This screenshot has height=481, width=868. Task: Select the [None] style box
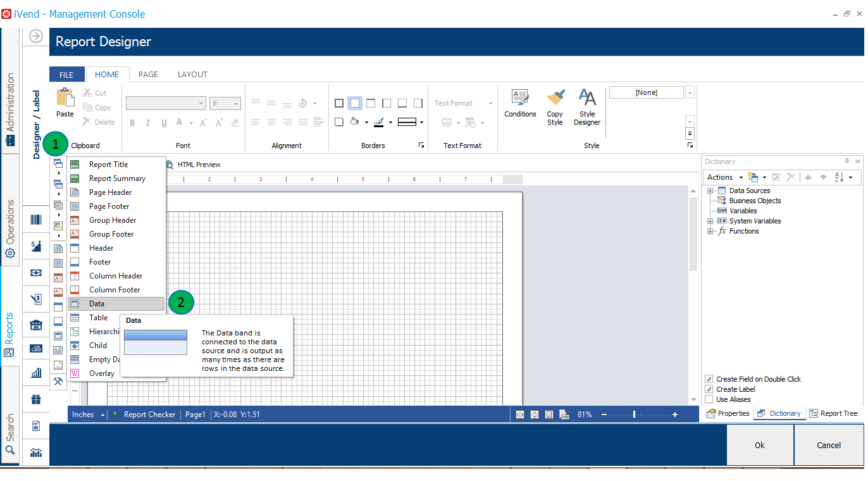pyautogui.click(x=646, y=92)
